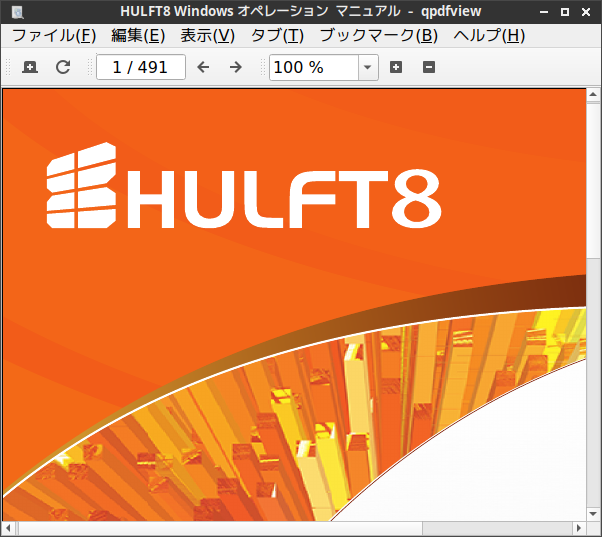
Task: Minimize the qpdfview window
Action: pos(544,12)
